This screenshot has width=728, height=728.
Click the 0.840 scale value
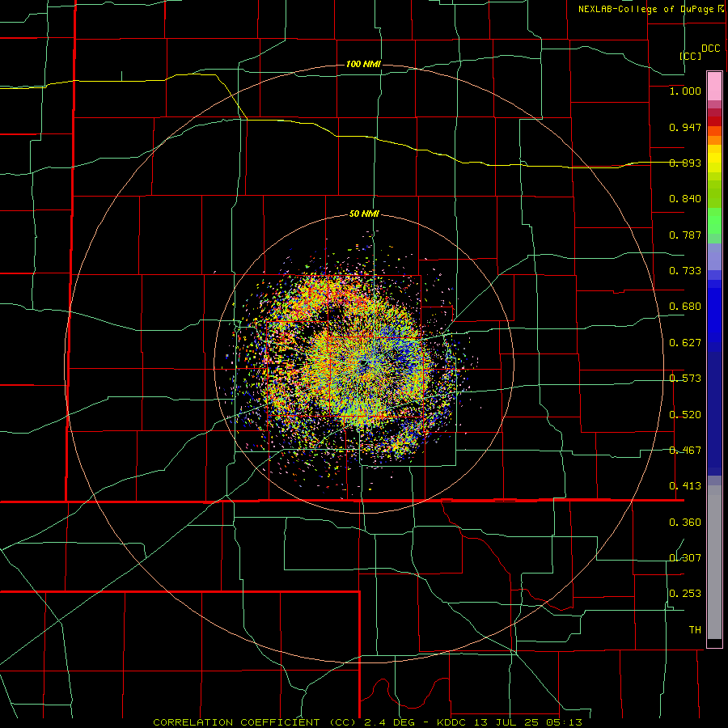click(x=685, y=199)
